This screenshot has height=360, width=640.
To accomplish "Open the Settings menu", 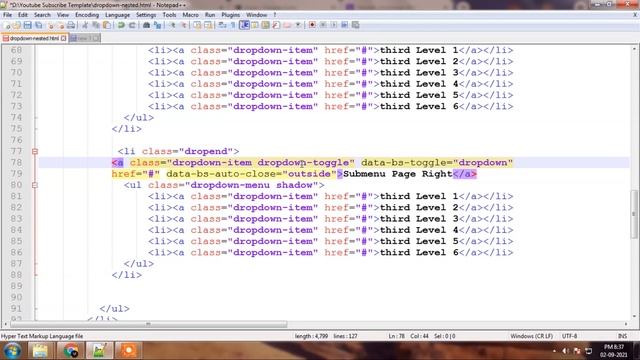I will [x=146, y=15].
